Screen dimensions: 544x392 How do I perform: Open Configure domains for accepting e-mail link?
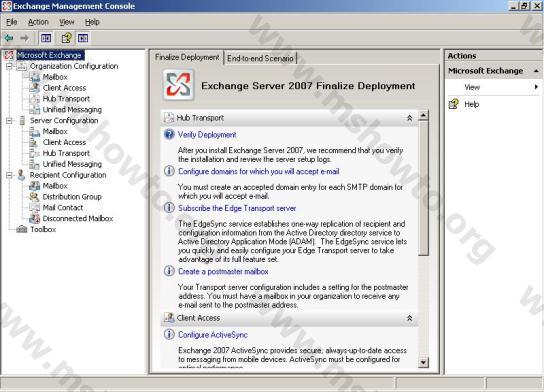(x=259, y=171)
